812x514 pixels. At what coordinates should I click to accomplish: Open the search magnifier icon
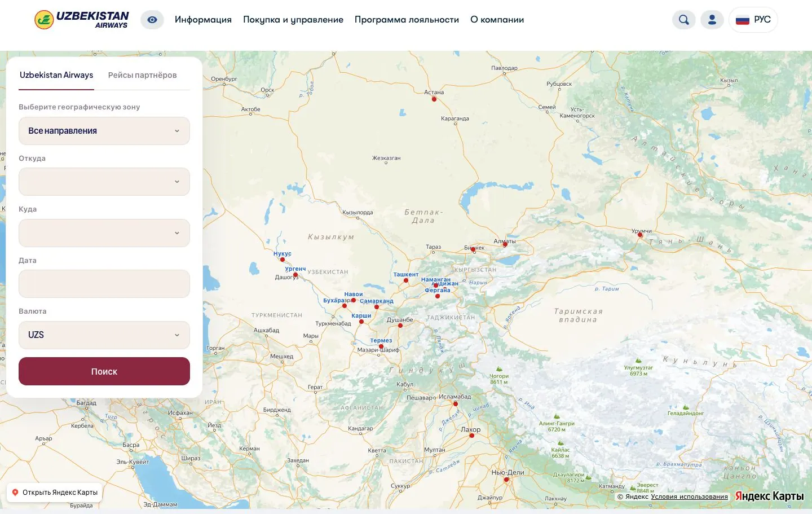[x=683, y=20]
